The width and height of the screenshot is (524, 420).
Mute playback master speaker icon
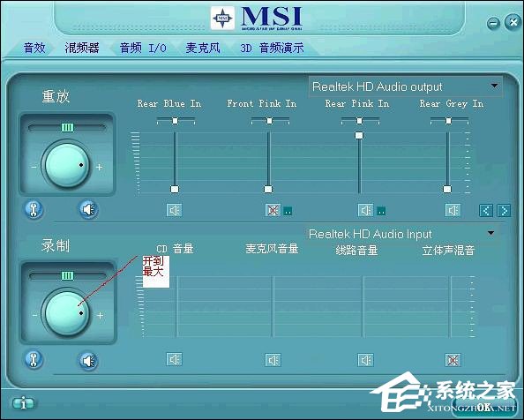tap(88, 209)
